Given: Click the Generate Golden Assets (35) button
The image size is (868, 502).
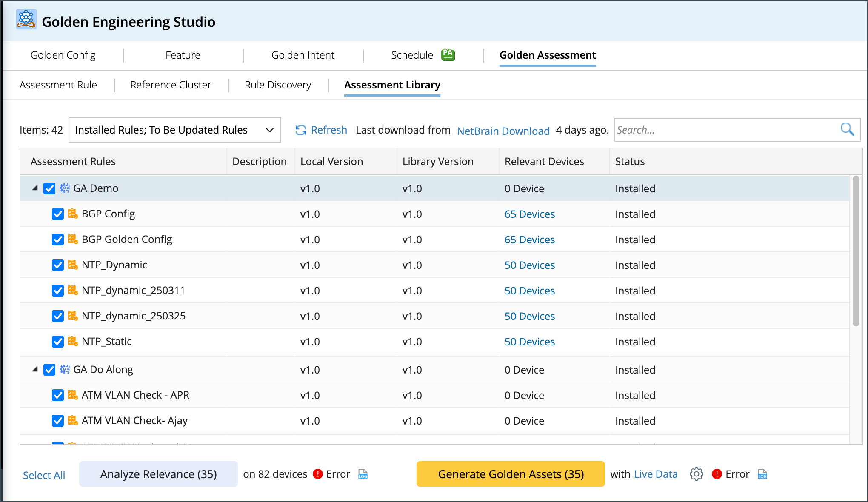Looking at the screenshot, I should [x=511, y=474].
